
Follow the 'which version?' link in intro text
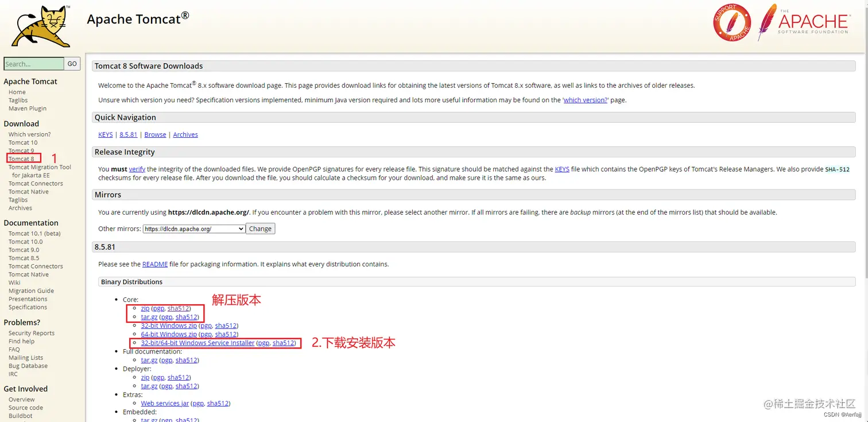[585, 100]
